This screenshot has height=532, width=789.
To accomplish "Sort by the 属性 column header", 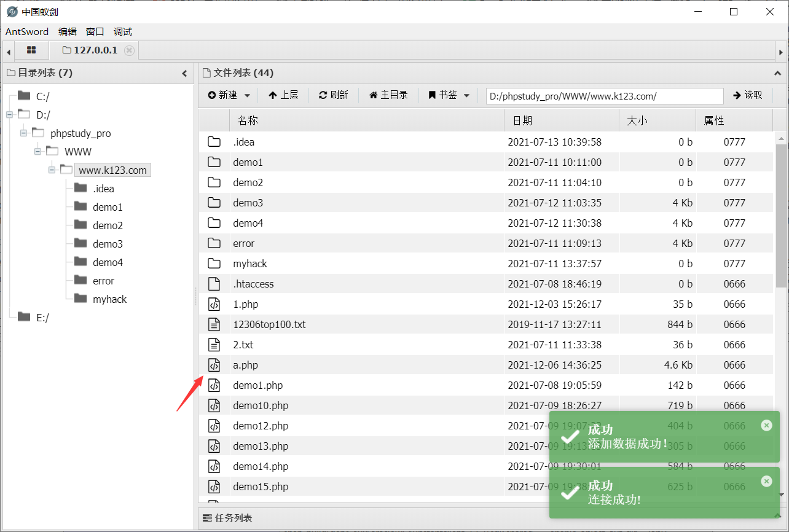I will pos(734,120).
